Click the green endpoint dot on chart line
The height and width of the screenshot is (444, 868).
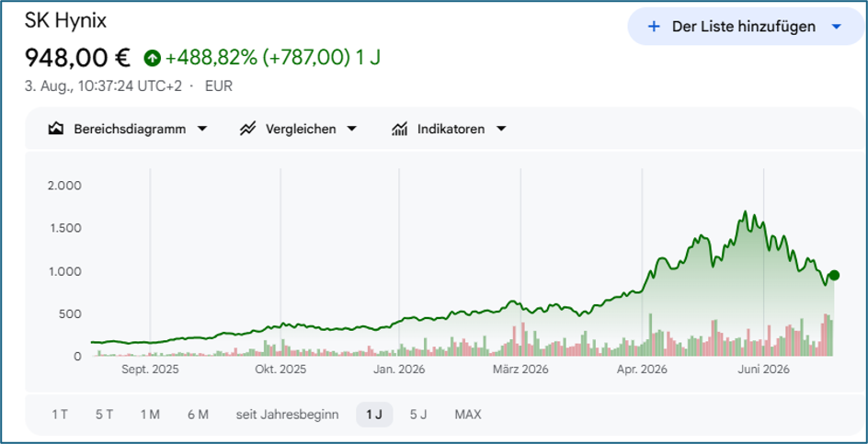coord(834,275)
